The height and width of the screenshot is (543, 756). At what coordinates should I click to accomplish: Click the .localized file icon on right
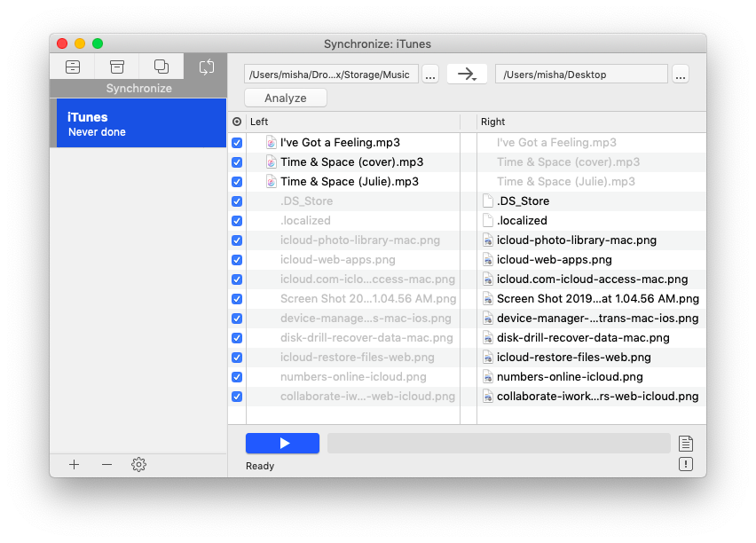(x=488, y=221)
